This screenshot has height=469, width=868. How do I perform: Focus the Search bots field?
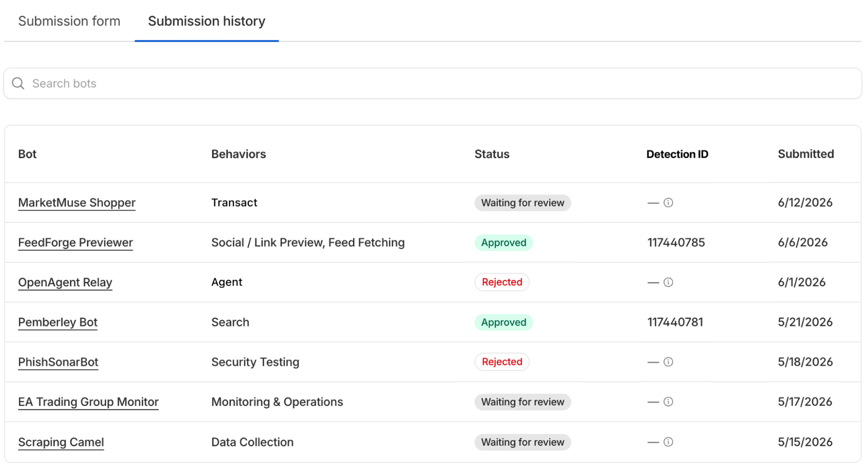432,83
